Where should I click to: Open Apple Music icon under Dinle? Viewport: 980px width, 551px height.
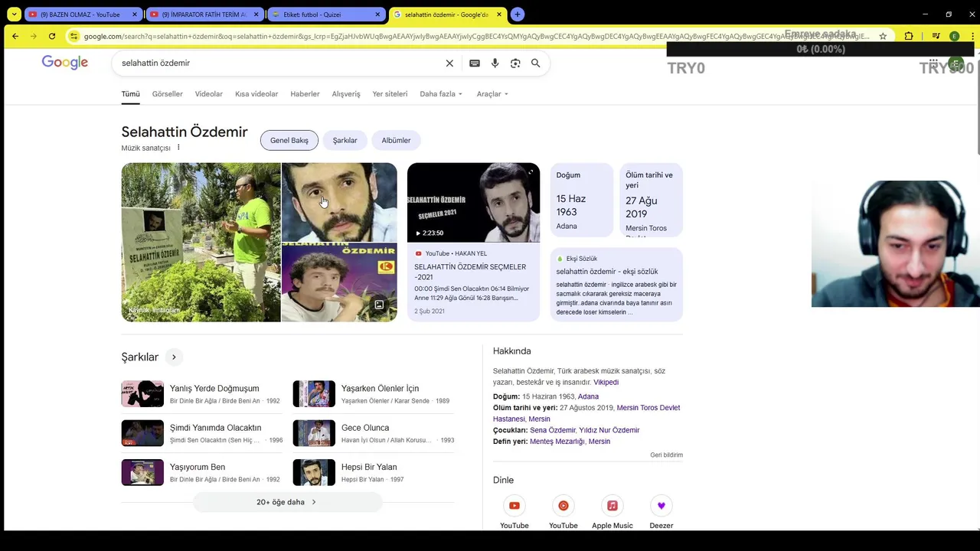612,505
